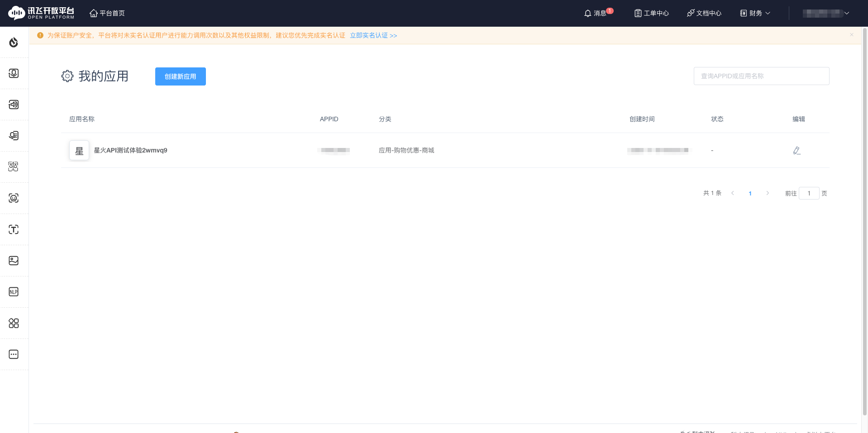Click the 创建新应用 button

[x=180, y=76]
